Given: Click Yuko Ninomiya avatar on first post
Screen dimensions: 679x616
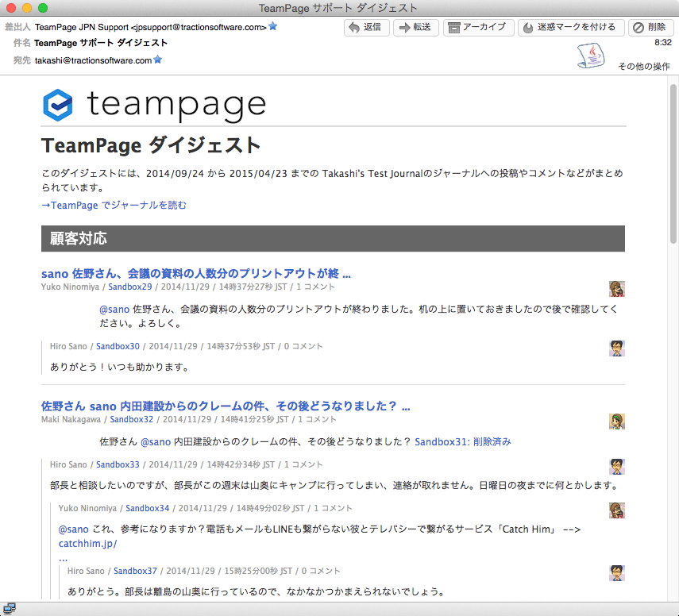Looking at the screenshot, I should tap(617, 288).
